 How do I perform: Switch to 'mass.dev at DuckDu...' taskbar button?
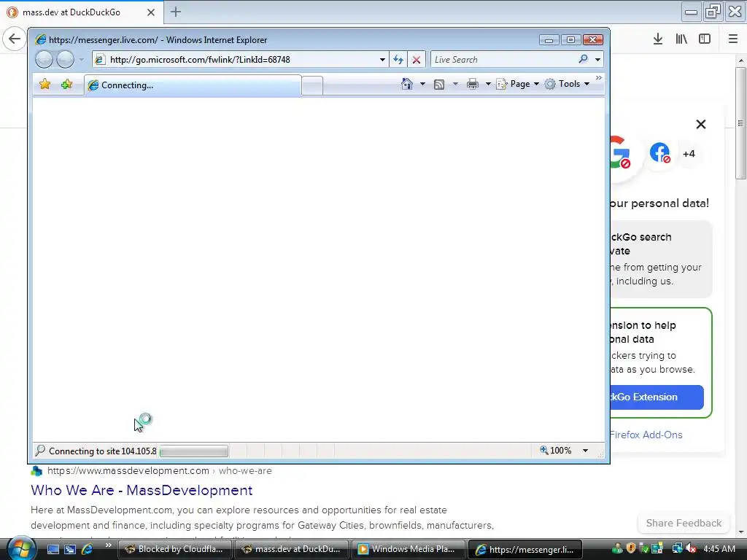292,549
